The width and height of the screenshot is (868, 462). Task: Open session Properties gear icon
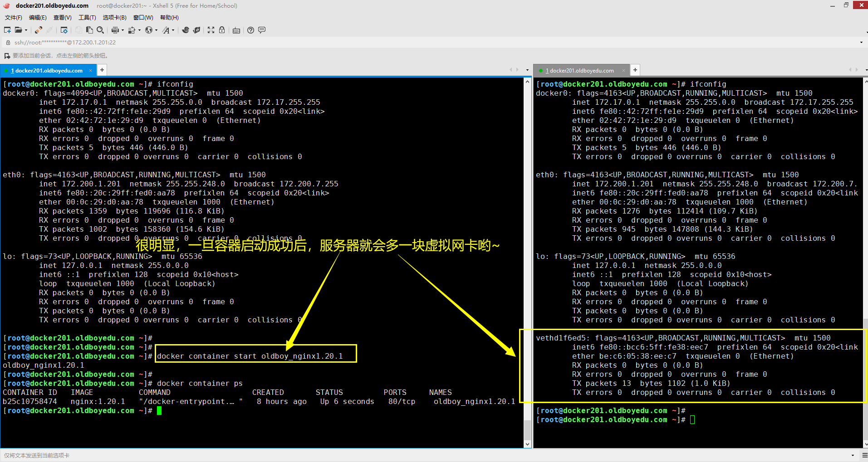(64, 30)
